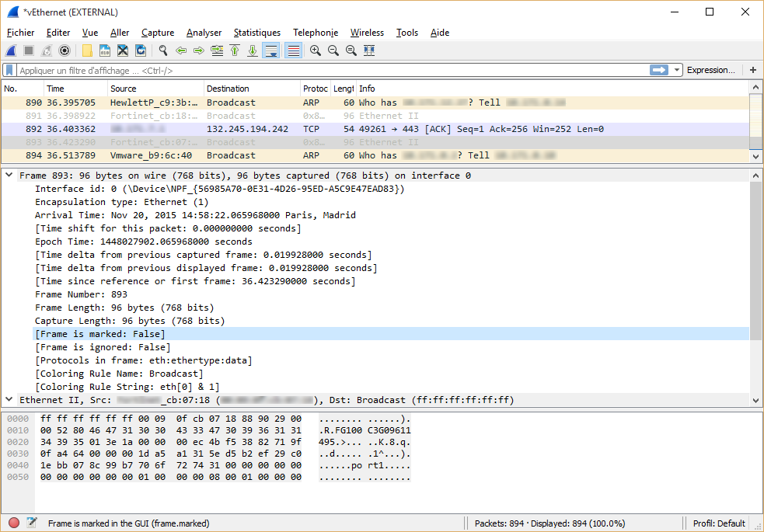The width and height of the screenshot is (764, 532).
Task: Select packet 894 from Vmware_b9:6c:40
Action: [375, 155]
